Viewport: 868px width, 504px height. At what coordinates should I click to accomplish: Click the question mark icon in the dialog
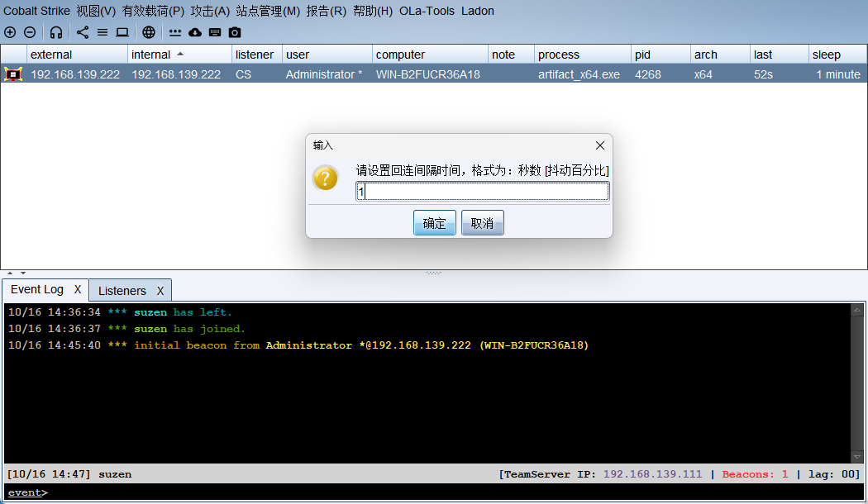[x=326, y=178]
